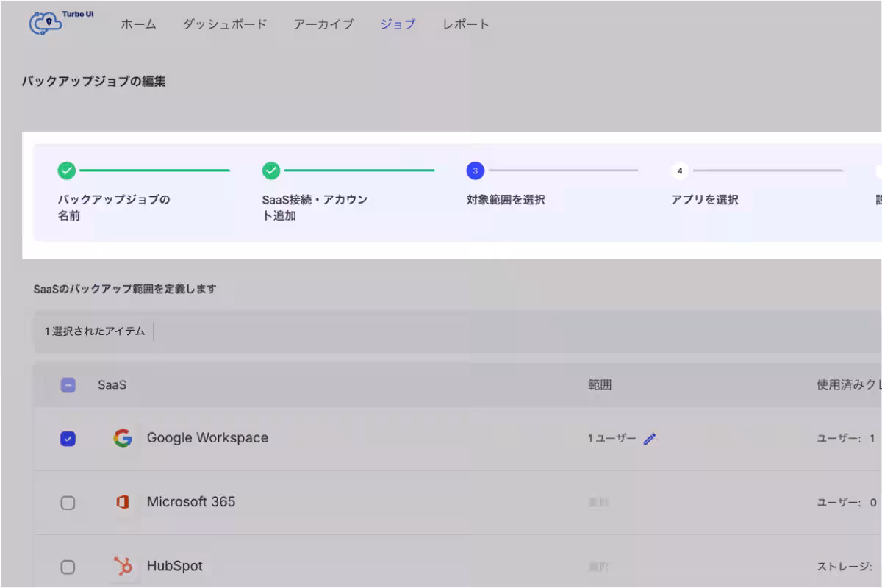Image resolution: width=882 pixels, height=588 pixels.
Task: Navigate to ホーム
Action: coord(138,24)
